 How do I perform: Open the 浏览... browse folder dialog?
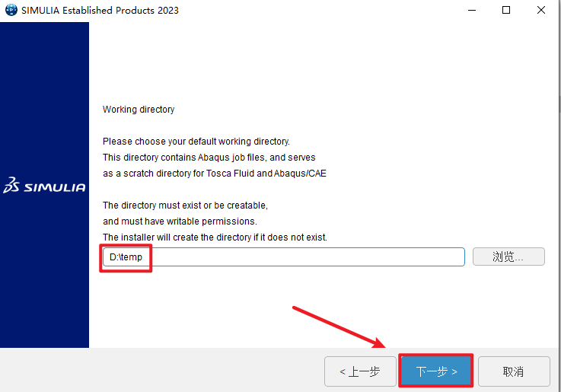coord(508,257)
